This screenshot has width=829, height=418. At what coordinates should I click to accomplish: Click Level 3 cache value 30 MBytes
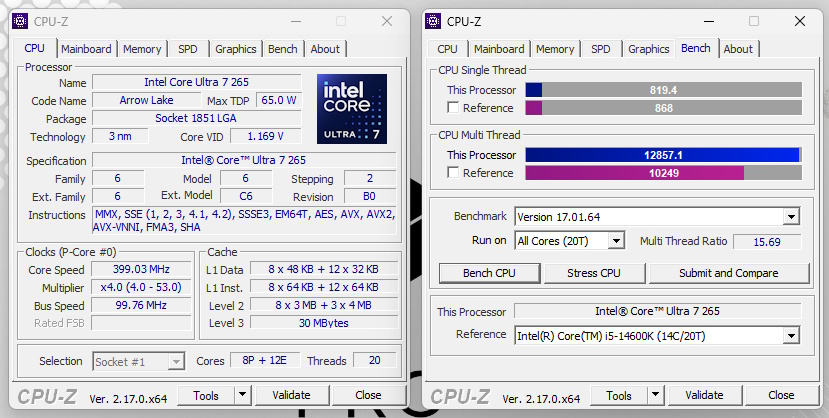[x=324, y=323]
